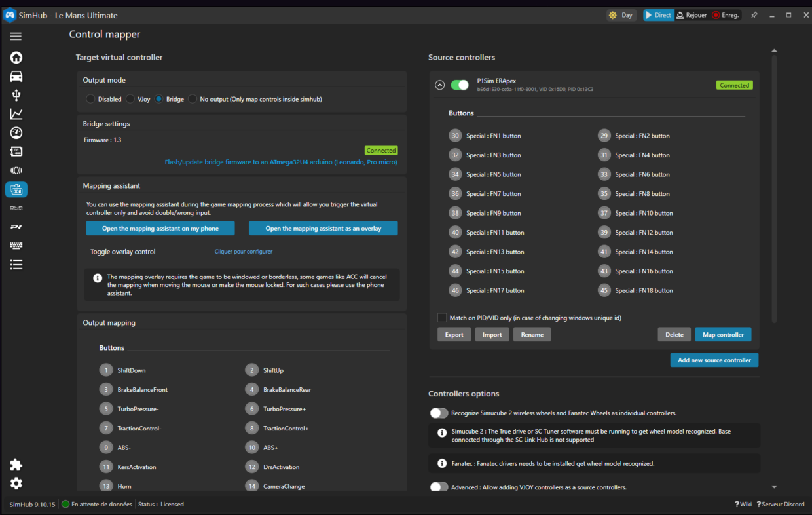This screenshot has height=515, width=812.
Task: Open the Cliquer pour configurer link
Action: pos(243,251)
